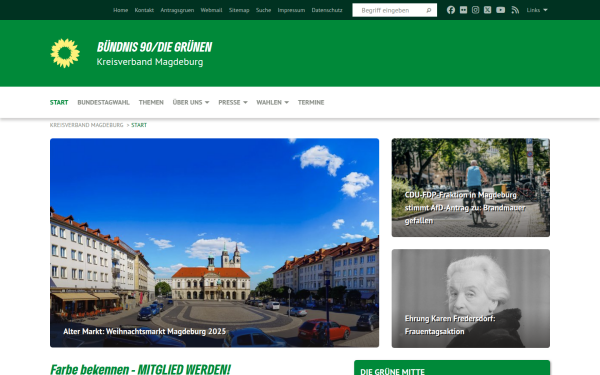Click 'Kreisverband Magdeburg' subtitle text
Screen dimensions: 600x375
pyautogui.click(x=150, y=62)
